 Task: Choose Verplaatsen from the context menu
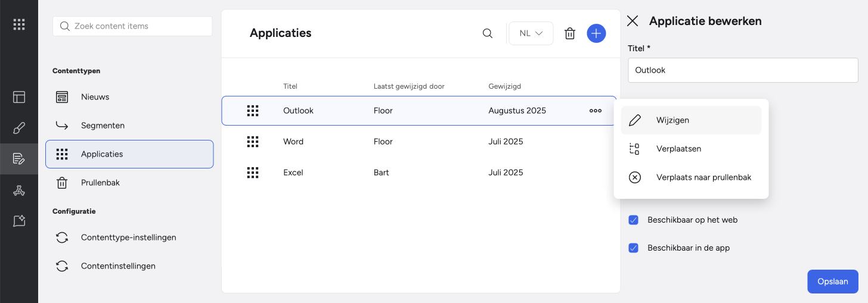pos(691,149)
